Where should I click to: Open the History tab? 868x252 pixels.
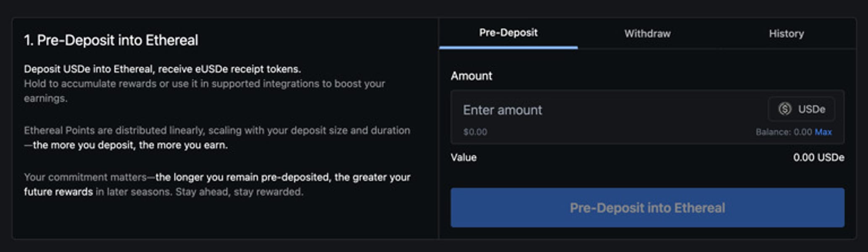786,34
